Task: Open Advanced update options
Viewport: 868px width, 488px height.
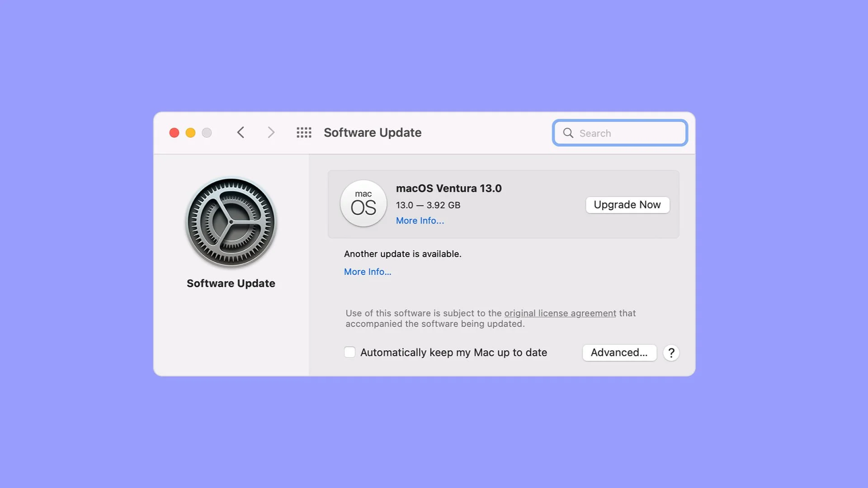Action: coord(619,352)
